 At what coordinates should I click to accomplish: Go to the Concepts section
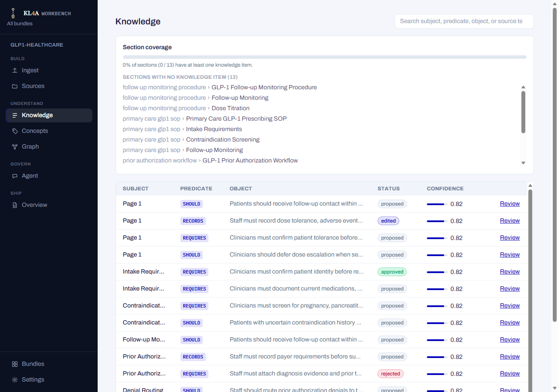pyautogui.click(x=49, y=131)
